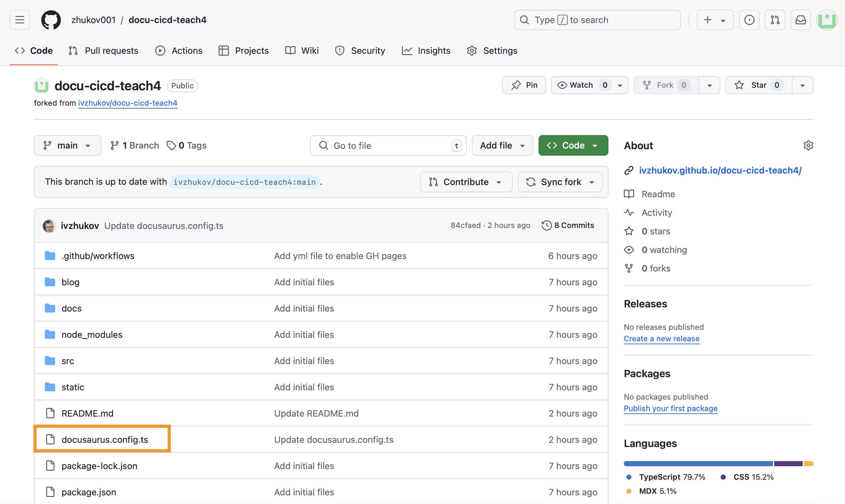Click the green Code button
Viewport: 845px width, 504px height.
(x=573, y=145)
